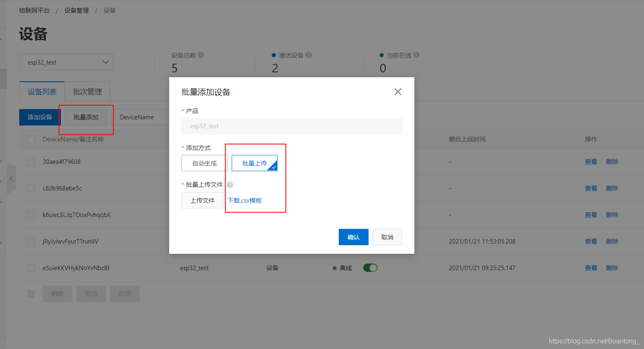Check the k6uwLSLJq7OoaPvhqqbK row checkbox
Image resolution: width=644 pixels, height=349 pixels.
31,215
